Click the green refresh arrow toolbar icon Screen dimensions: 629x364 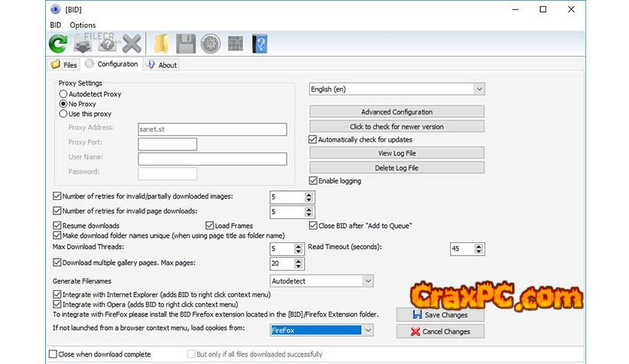[58, 44]
